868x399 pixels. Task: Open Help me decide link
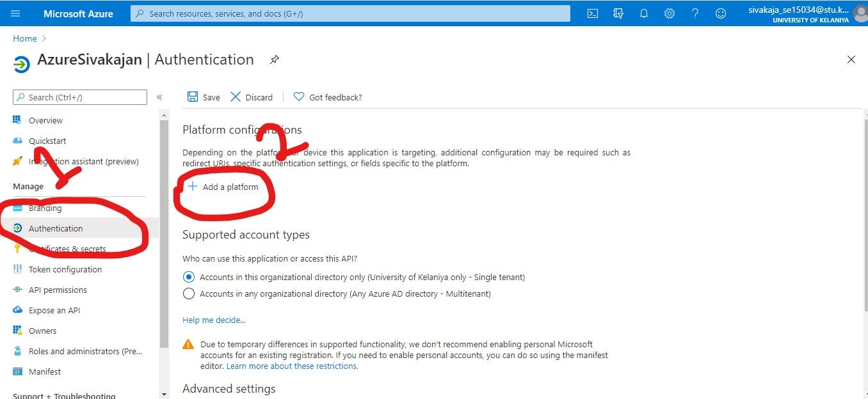coord(214,320)
